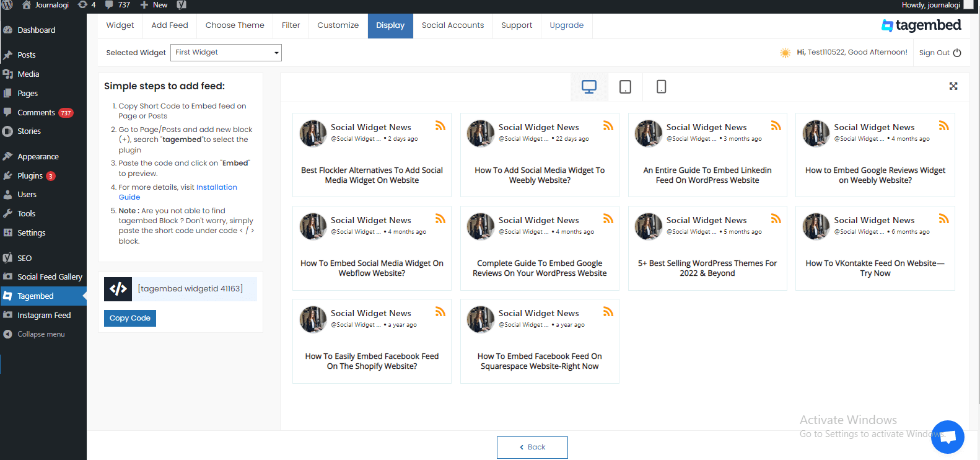Expand preview to fullscreen
Viewport: 980px width, 460px height.
point(953,86)
